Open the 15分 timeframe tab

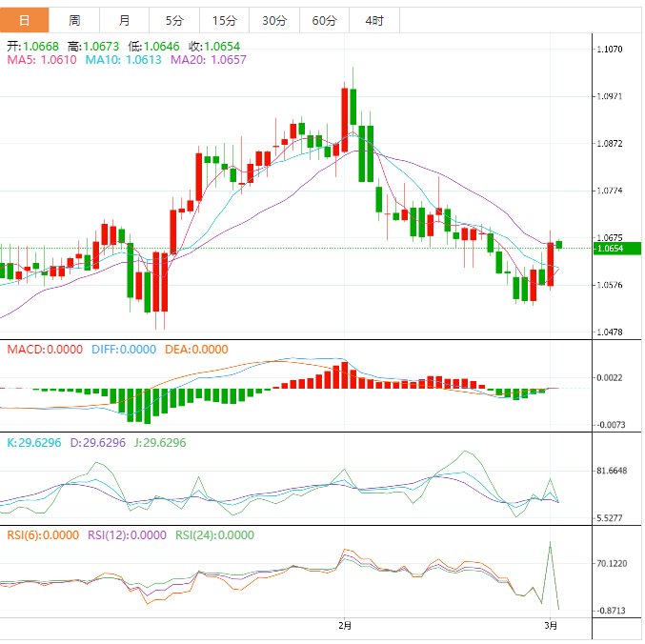224,20
